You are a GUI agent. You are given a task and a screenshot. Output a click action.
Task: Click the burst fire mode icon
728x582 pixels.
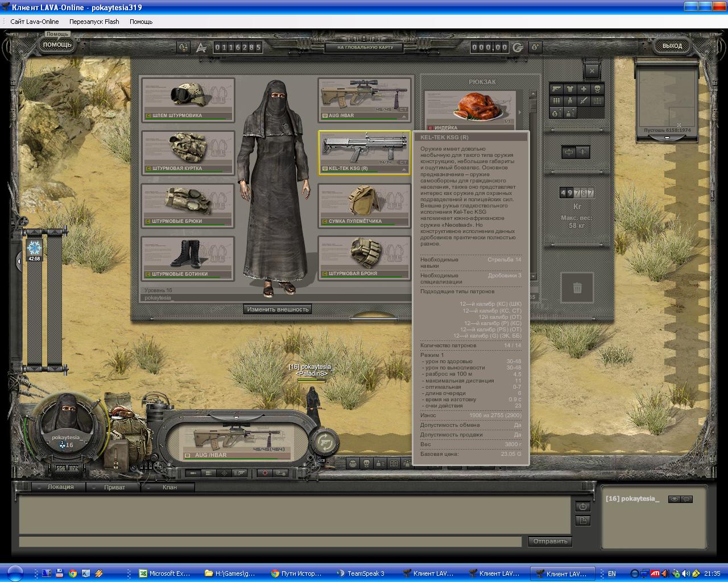coord(209,473)
